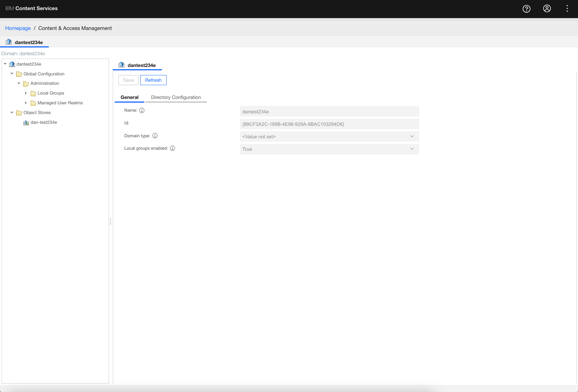Show info tooltip for Local groups enabled

click(173, 148)
